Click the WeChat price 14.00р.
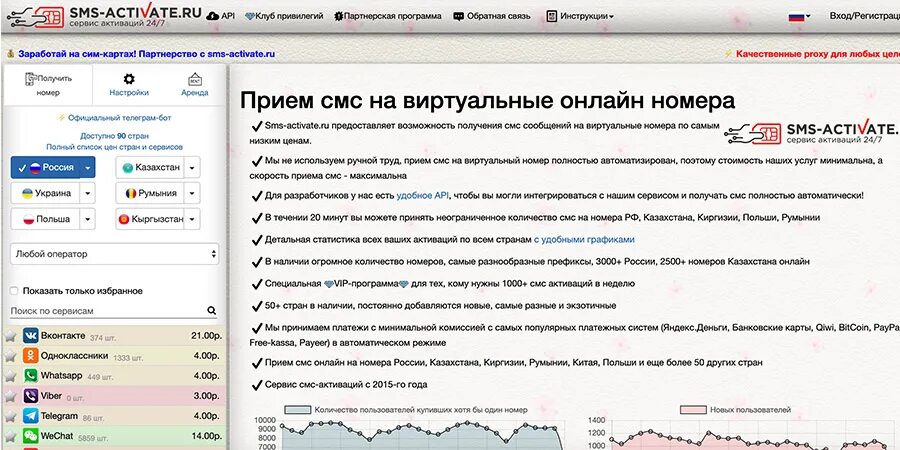Screen dimensions: 900x450 click(x=205, y=436)
